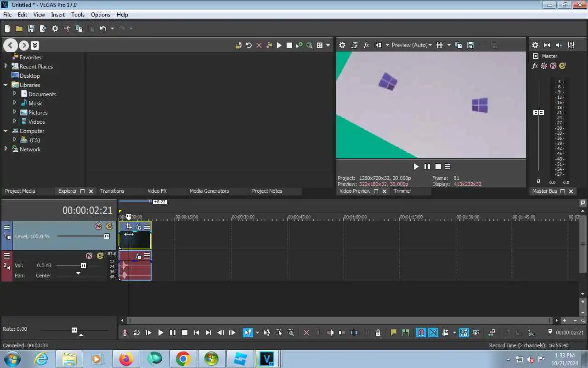588x368 pixels.
Task: Insert a marker with the yellow marker icon
Action: (x=394, y=333)
